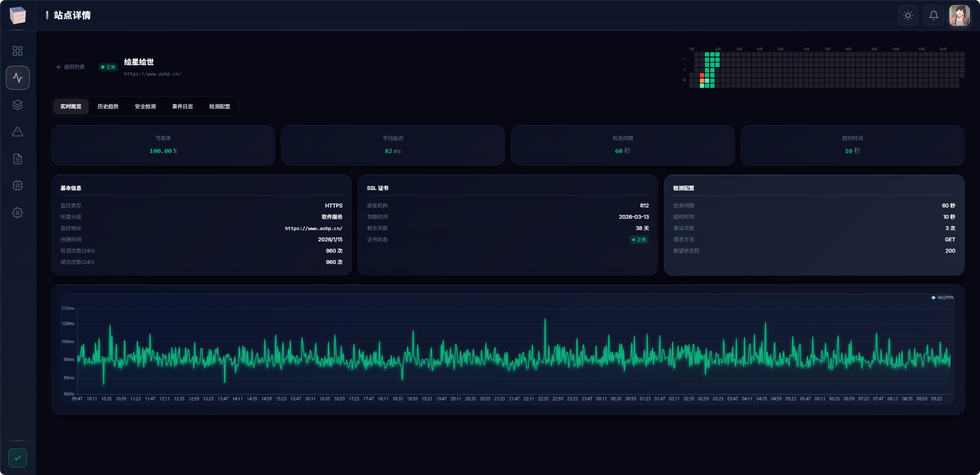Select the monitoring pulse icon in sidebar
Image resolution: width=980 pixels, height=475 pixels.
click(x=17, y=78)
